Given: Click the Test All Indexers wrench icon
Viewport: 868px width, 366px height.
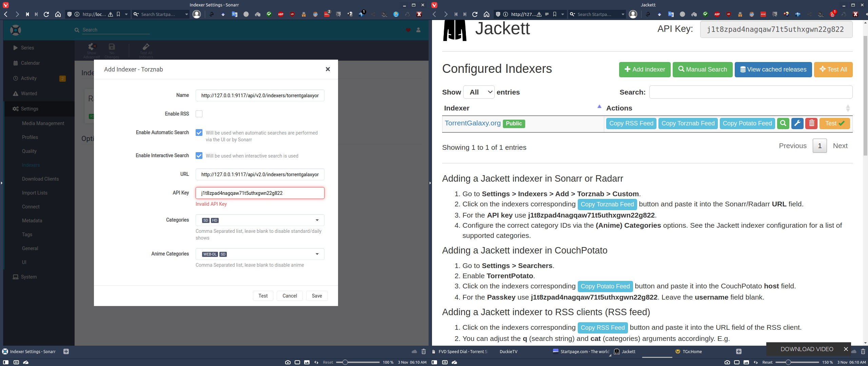Looking at the screenshot, I should tap(146, 50).
